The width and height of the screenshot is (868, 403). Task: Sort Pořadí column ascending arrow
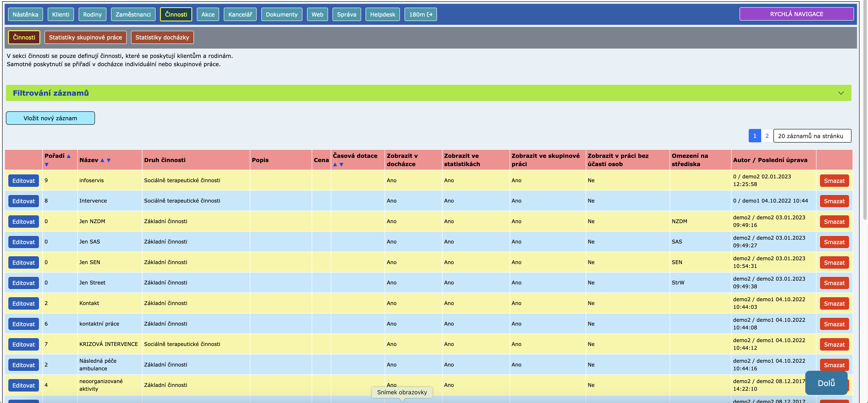(x=69, y=156)
